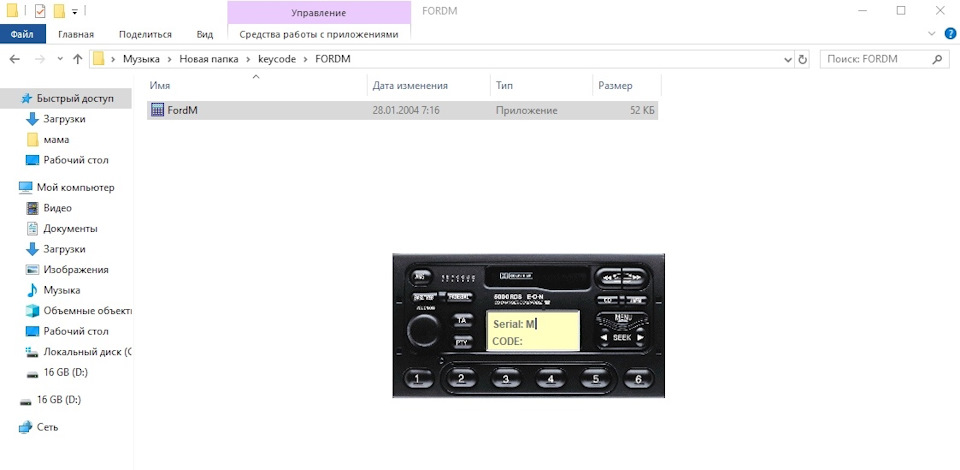This screenshot has width=960, height=470.
Task: Click the TA button on the radio
Action: 462,321
